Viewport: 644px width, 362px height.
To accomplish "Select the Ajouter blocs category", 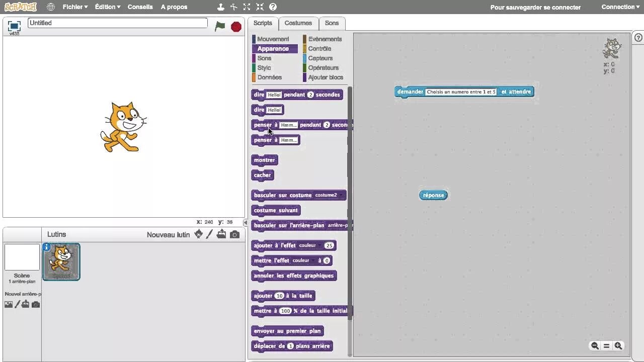I will click(325, 77).
